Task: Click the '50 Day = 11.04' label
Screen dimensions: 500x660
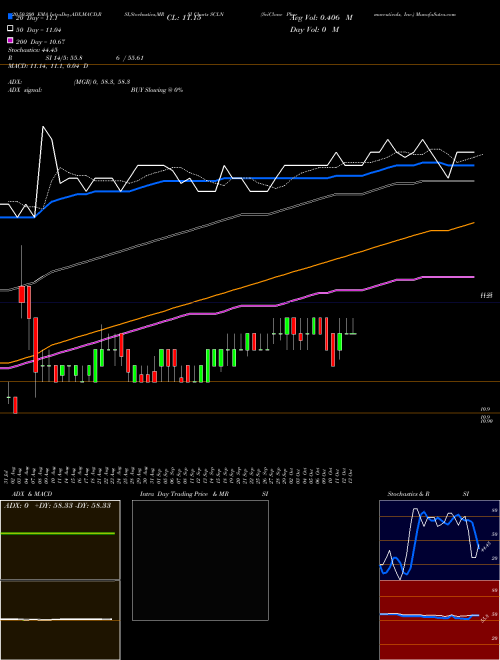Action: pyautogui.click(x=39, y=30)
